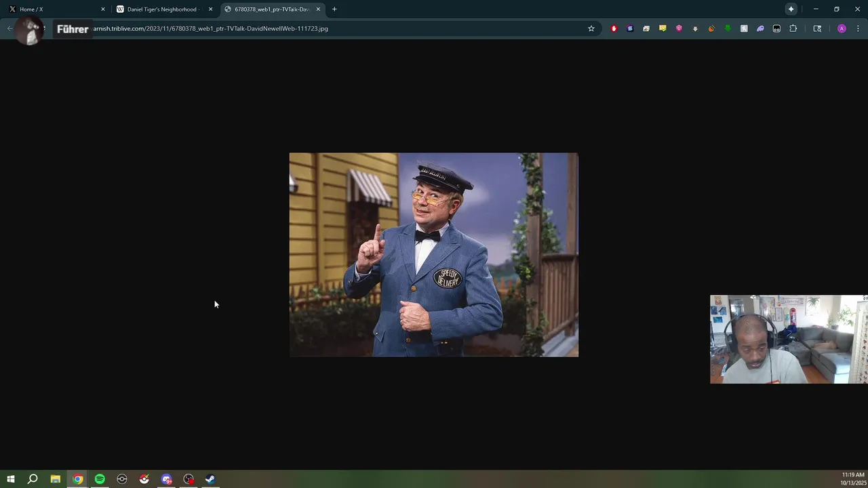Open File Explorer from the taskbar

click(x=56, y=479)
